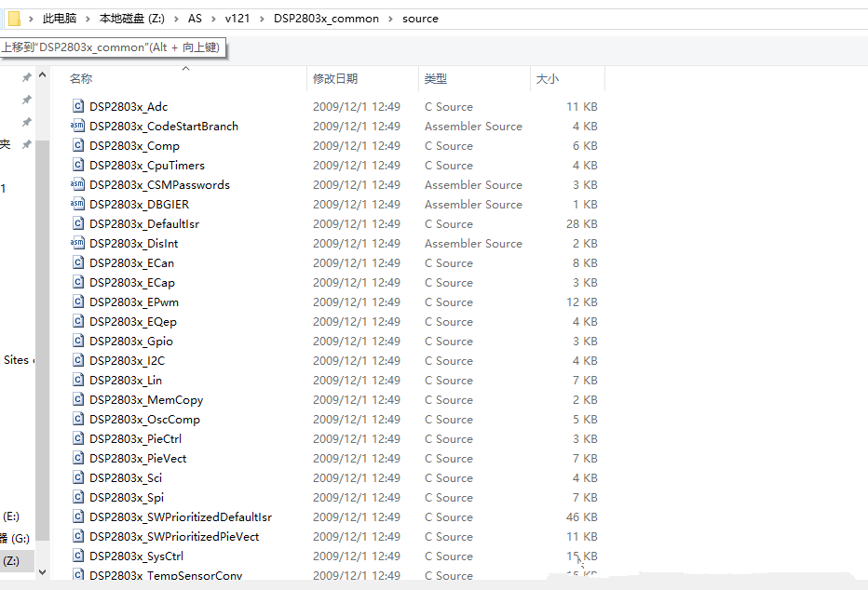Viewport: 868px width, 590px height.
Task: Click 28 KB size of DSP2803x_DefaultIsr
Action: click(x=581, y=223)
